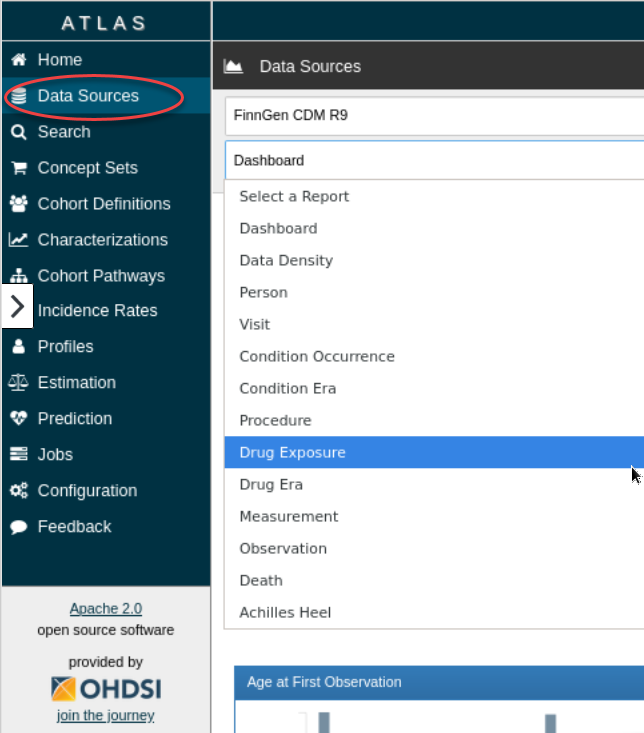Select the Achilles Heel report
Screen dimensions: 644x733
(434, 612)
